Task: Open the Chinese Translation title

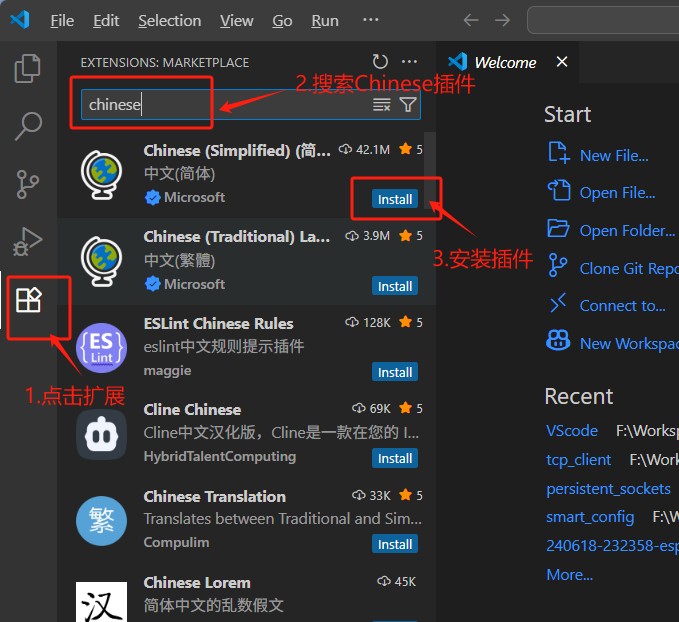Action: point(214,496)
